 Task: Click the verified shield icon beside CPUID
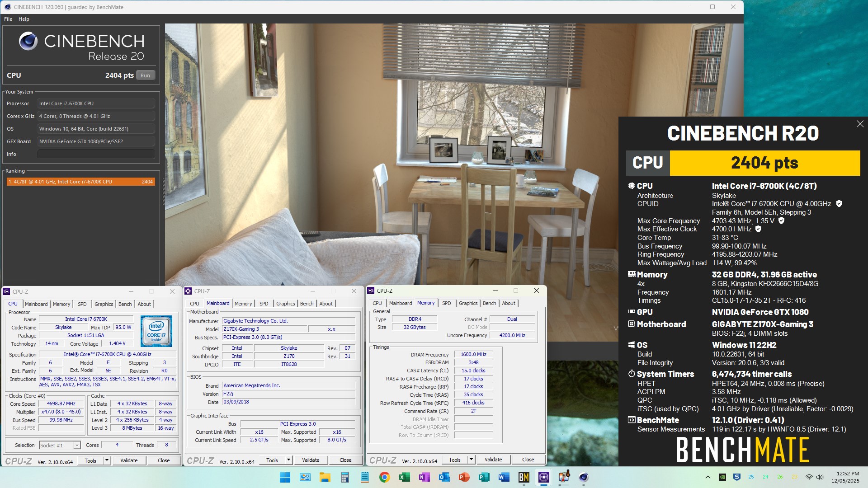pos(839,204)
